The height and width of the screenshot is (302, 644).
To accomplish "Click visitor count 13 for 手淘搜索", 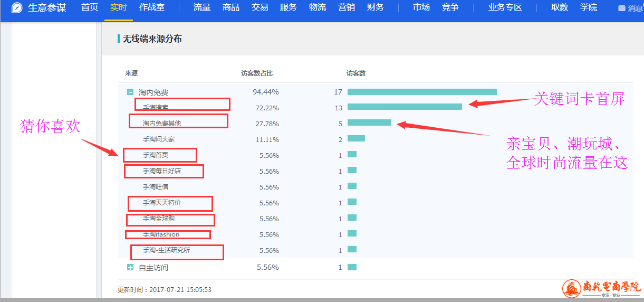I will pos(338,108).
